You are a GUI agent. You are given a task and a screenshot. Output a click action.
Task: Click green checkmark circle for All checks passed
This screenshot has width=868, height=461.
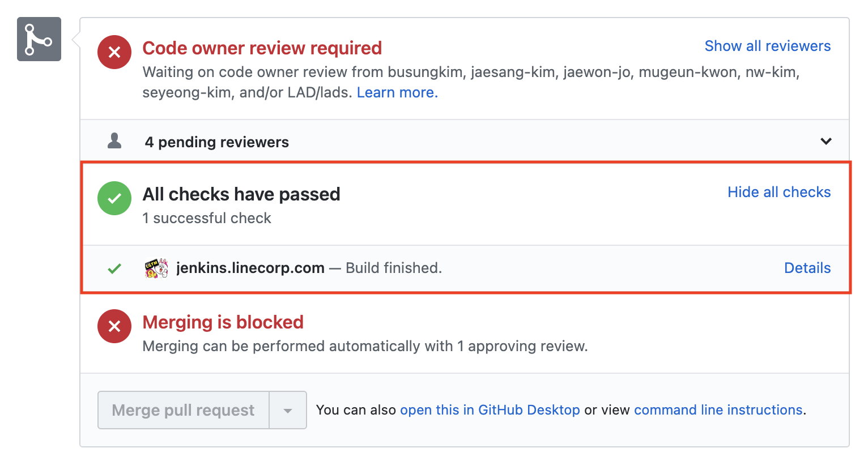click(x=114, y=198)
